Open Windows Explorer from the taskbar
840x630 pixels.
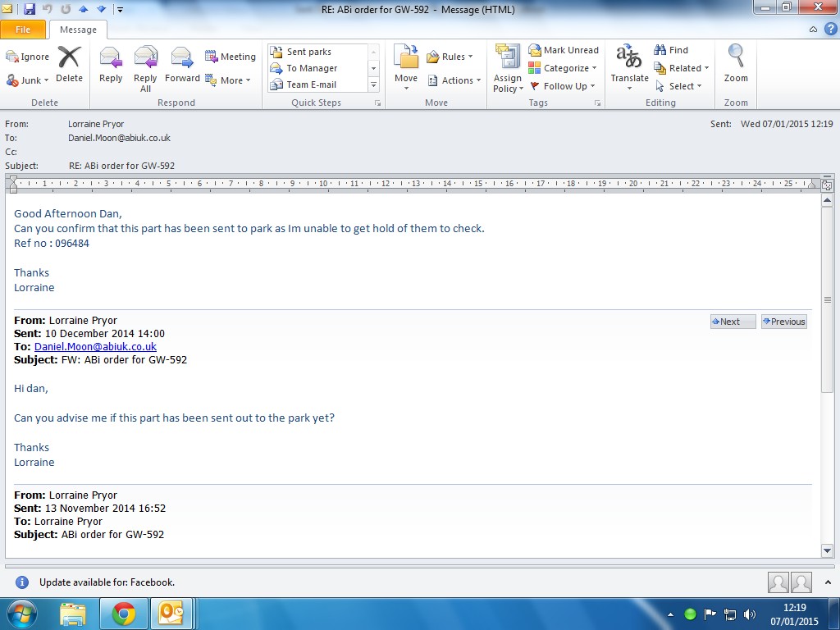tap(73, 614)
